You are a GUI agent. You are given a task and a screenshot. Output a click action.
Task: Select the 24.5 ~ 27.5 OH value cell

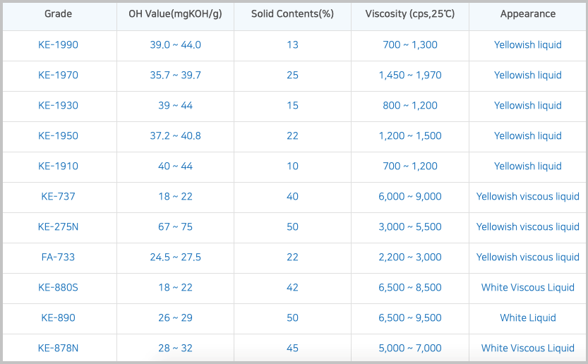[175, 257]
